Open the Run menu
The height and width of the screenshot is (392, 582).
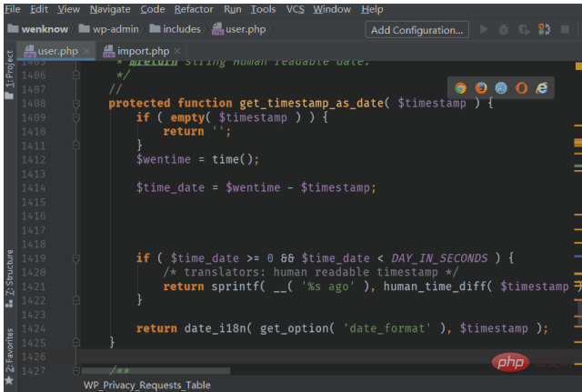click(x=233, y=9)
